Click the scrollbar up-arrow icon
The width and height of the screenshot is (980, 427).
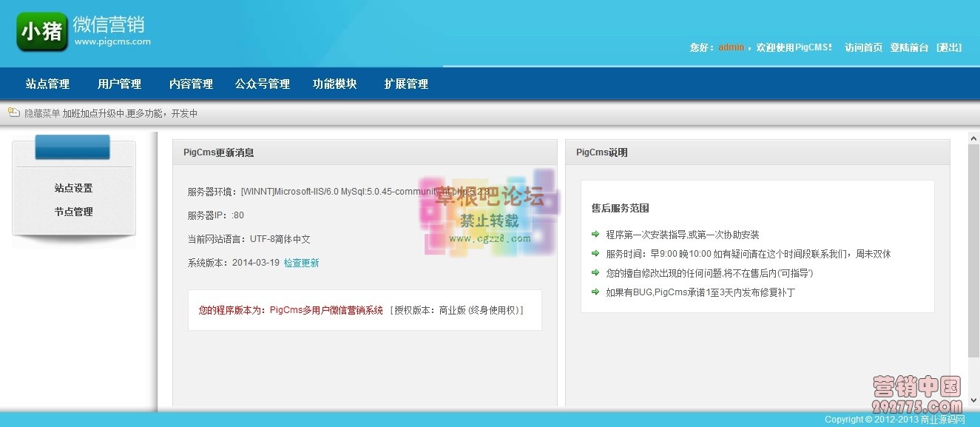pyautogui.click(x=973, y=137)
